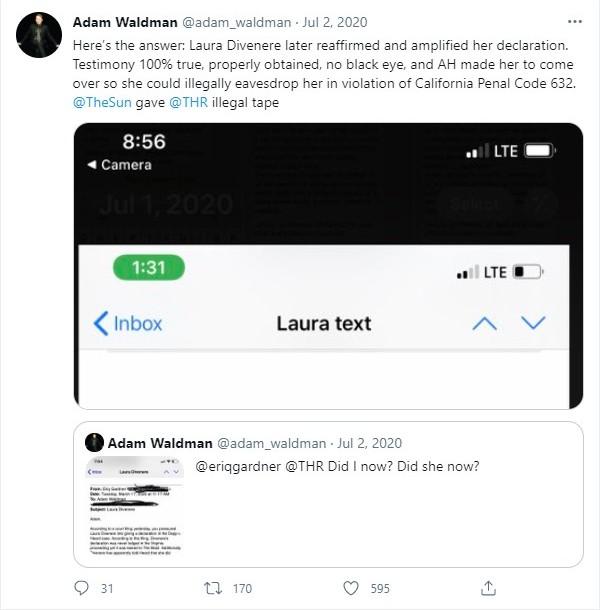Image resolution: width=600 pixels, height=610 pixels.
Task: Tap the green 1:31 call indicator pill
Action: [149, 268]
